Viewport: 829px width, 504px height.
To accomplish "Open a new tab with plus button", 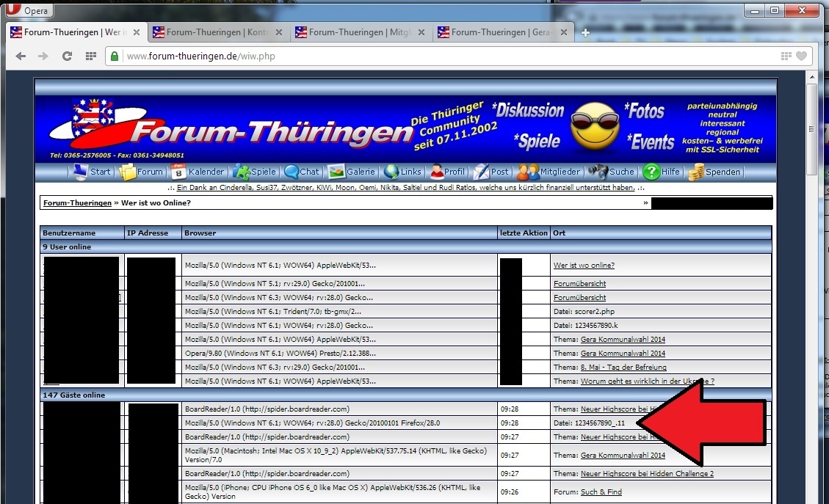I will pyautogui.click(x=585, y=32).
